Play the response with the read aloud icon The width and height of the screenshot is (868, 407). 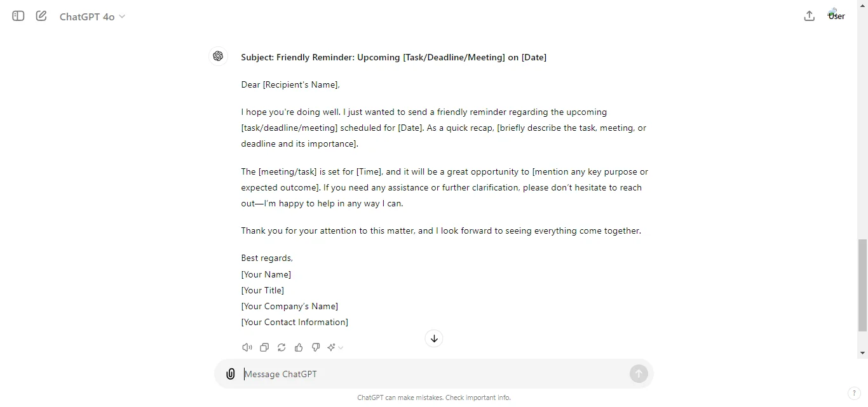247,347
